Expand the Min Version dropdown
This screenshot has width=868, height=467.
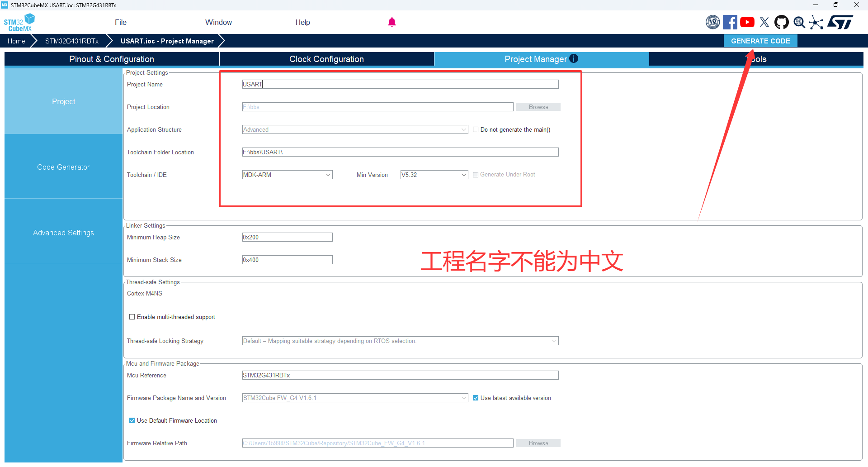click(434, 175)
